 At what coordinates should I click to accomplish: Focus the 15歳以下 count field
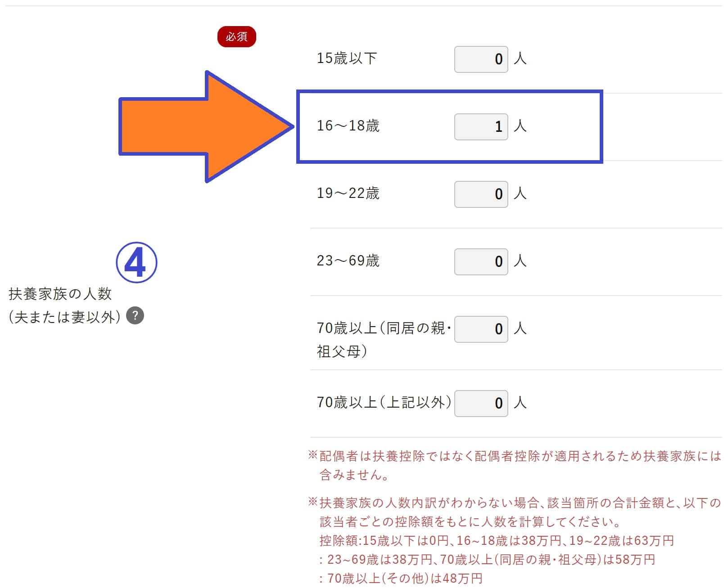(481, 59)
